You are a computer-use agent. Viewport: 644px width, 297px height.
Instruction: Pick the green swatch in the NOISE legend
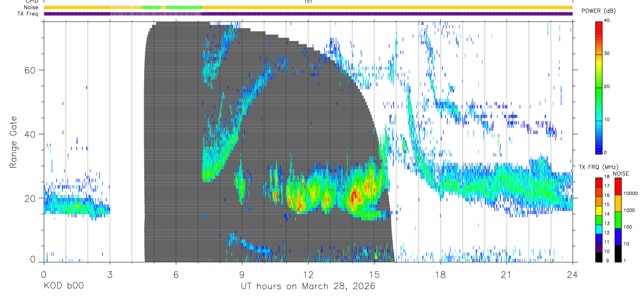click(618, 220)
